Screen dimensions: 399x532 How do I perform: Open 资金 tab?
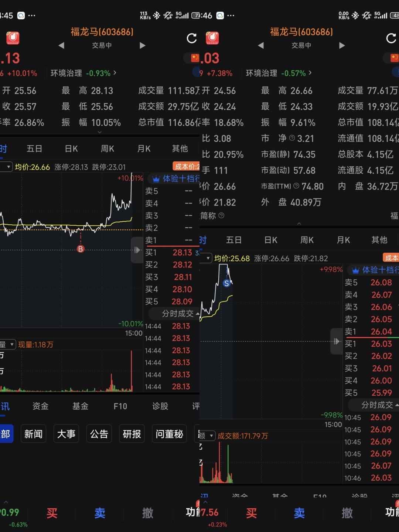[x=41, y=406]
